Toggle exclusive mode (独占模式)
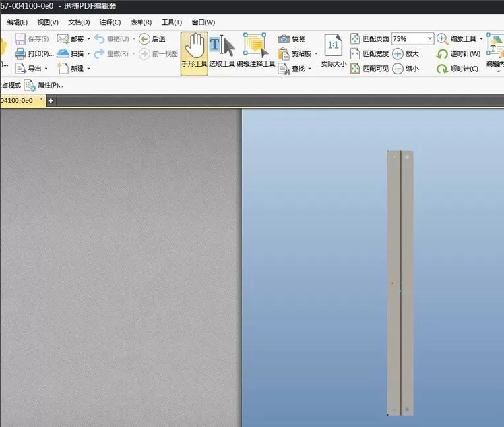This screenshot has width=504, height=427. 11,86
